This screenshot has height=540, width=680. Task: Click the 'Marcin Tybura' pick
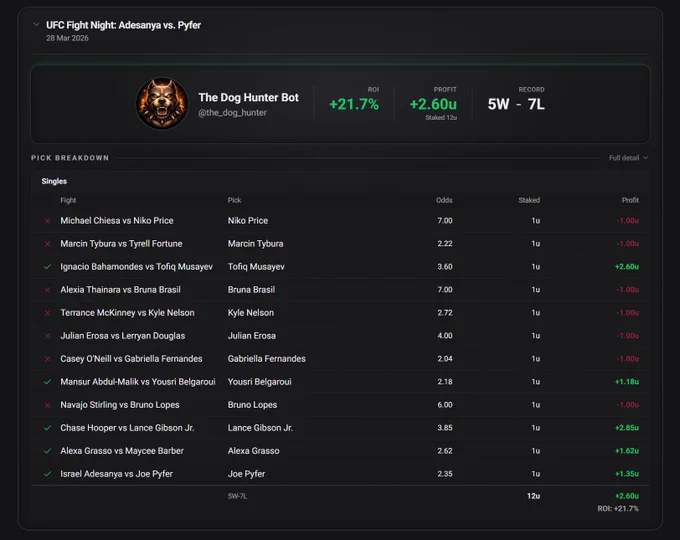click(x=255, y=244)
